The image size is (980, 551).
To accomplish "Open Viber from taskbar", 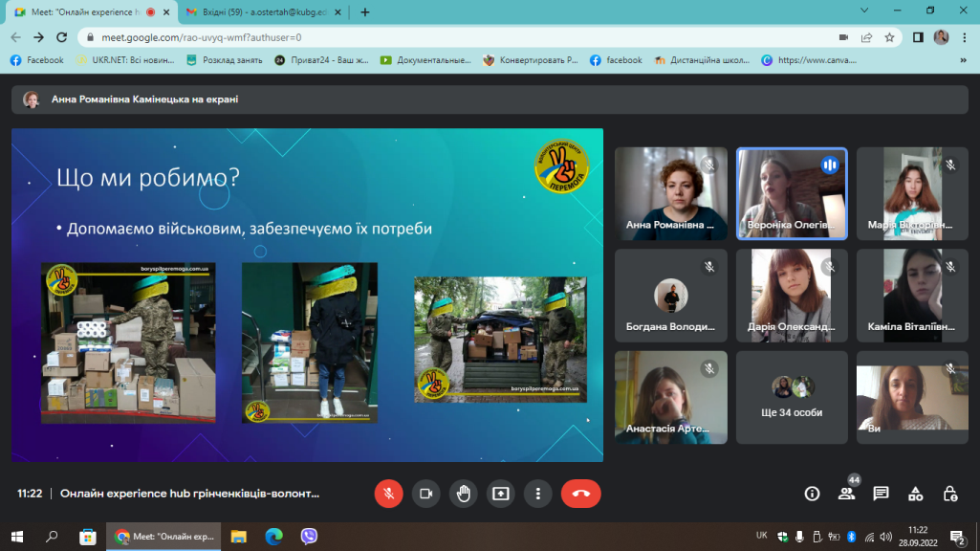I will [309, 537].
